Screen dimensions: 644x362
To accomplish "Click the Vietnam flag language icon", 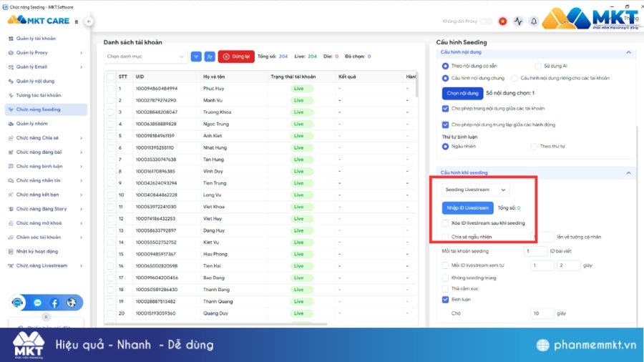I will point(503,21).
